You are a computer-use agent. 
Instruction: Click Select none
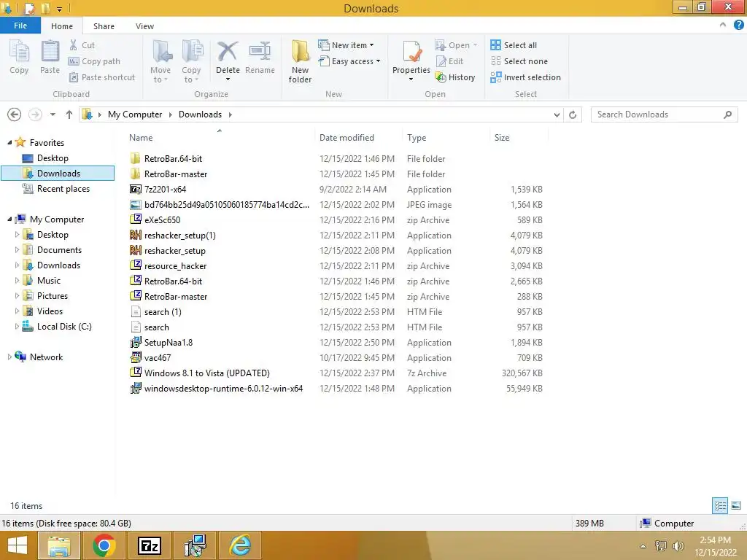(519, 61)
